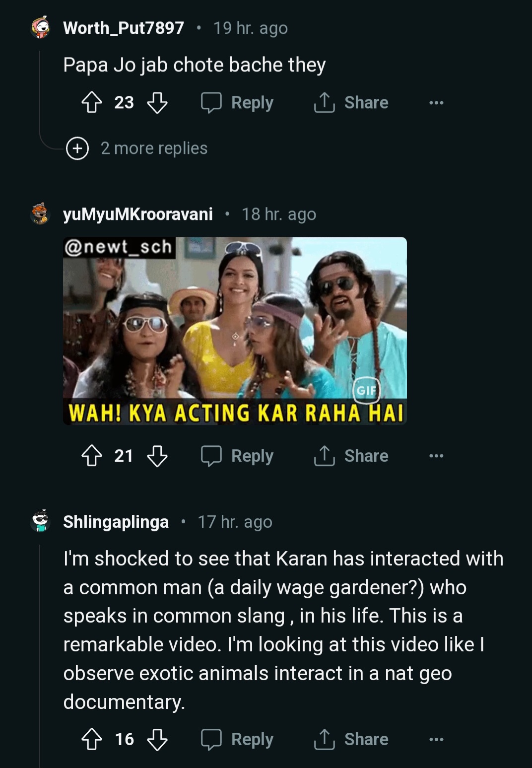Upvote Worth_Put7897's comment
The image size is (532, 768).
click(x=92, y=103)
